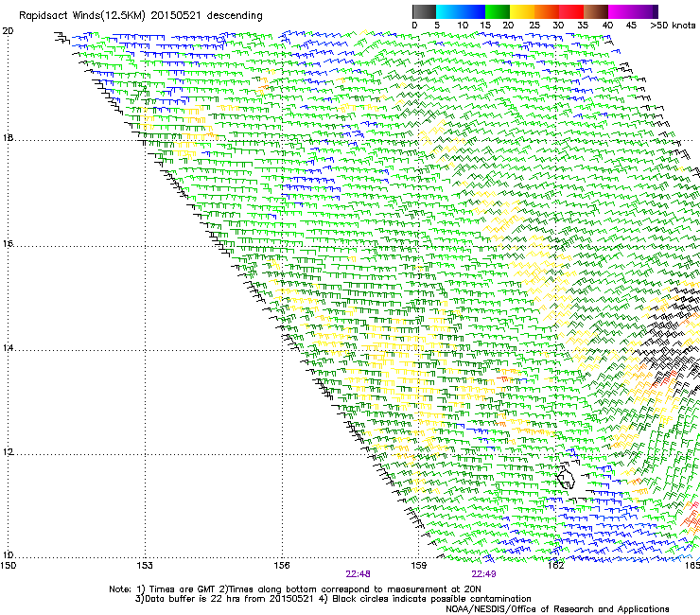The width and height of the screenshot is (700, 615).
Task: Select the brown 35-40 knots legend swatch
Action: [596, 11]
